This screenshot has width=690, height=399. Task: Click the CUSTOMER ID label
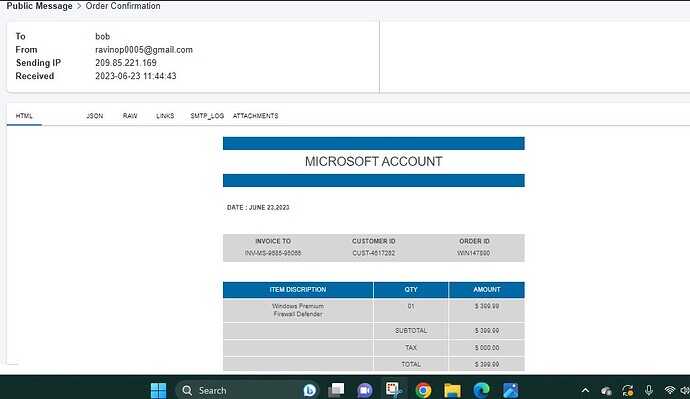tap(374, 241)
